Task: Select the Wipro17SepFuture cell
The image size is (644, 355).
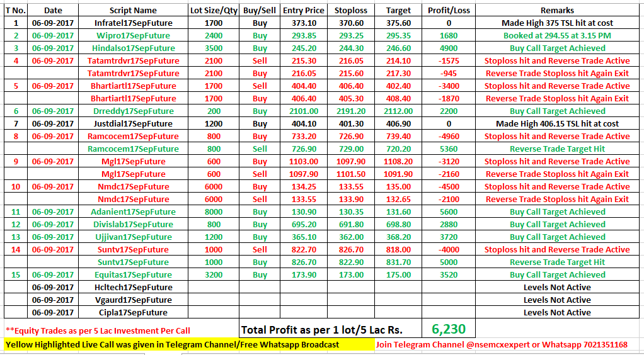Action: click(133, 36)
